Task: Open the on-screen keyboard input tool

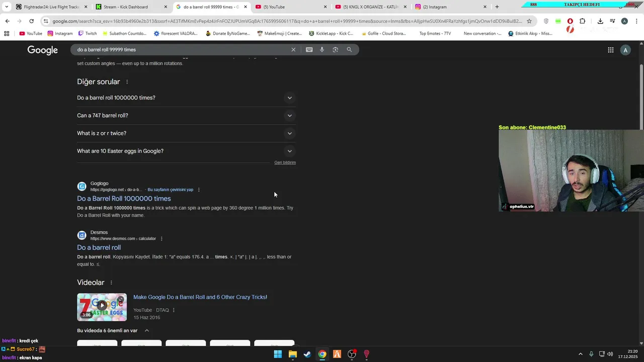Action: click(309, 50)
